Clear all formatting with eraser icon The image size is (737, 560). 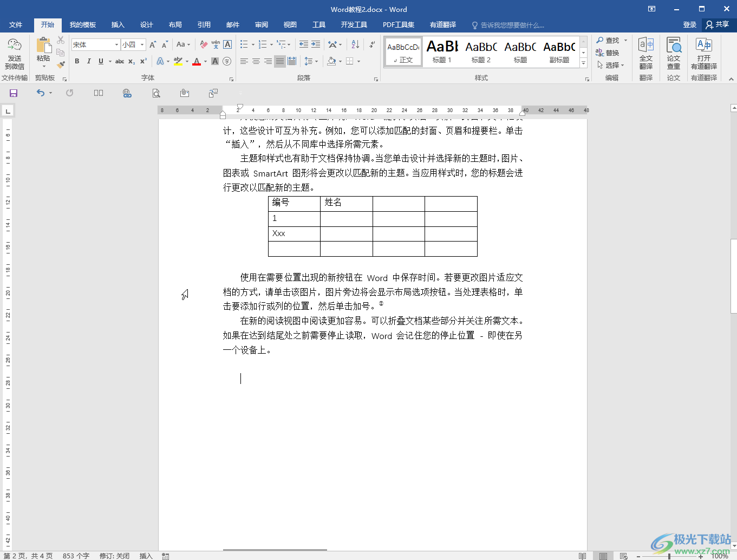point(204,44)
